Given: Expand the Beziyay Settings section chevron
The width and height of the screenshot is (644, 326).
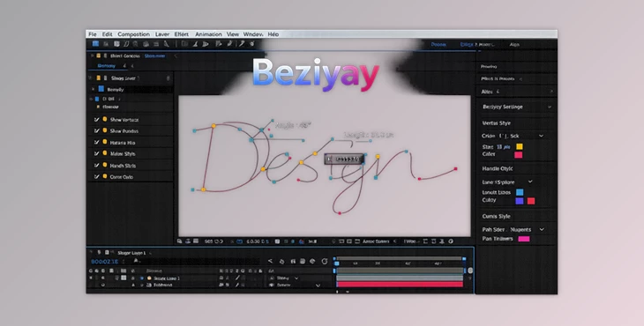Looking at the screenshot, I should [550, 107].
